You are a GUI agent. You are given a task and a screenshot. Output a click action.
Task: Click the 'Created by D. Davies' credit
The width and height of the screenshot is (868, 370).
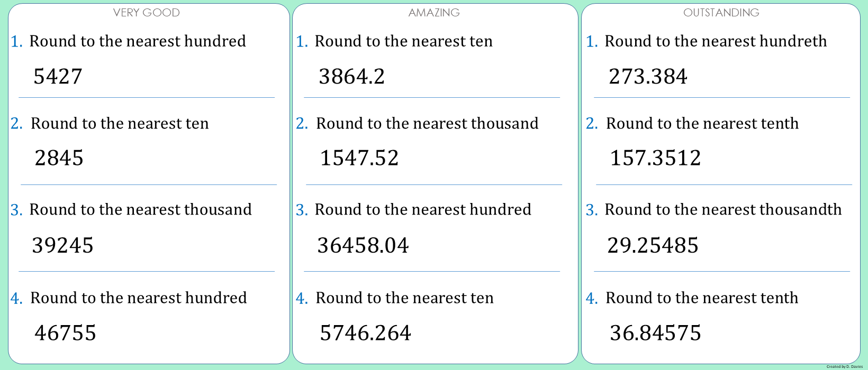844,366
